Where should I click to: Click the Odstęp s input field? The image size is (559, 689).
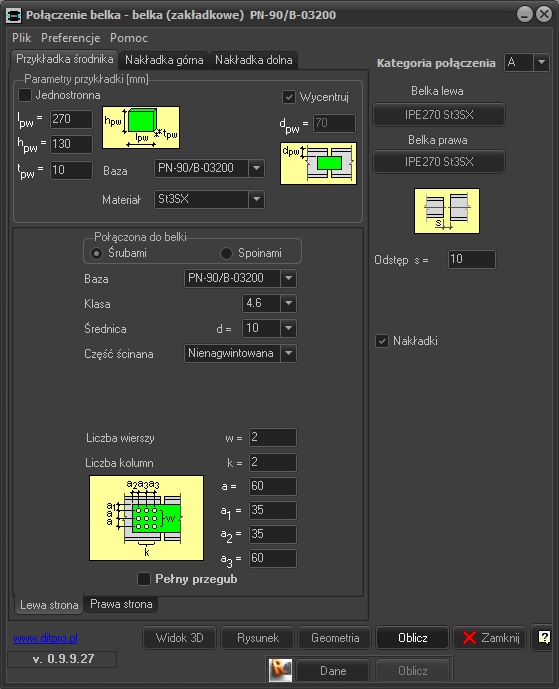472,259
